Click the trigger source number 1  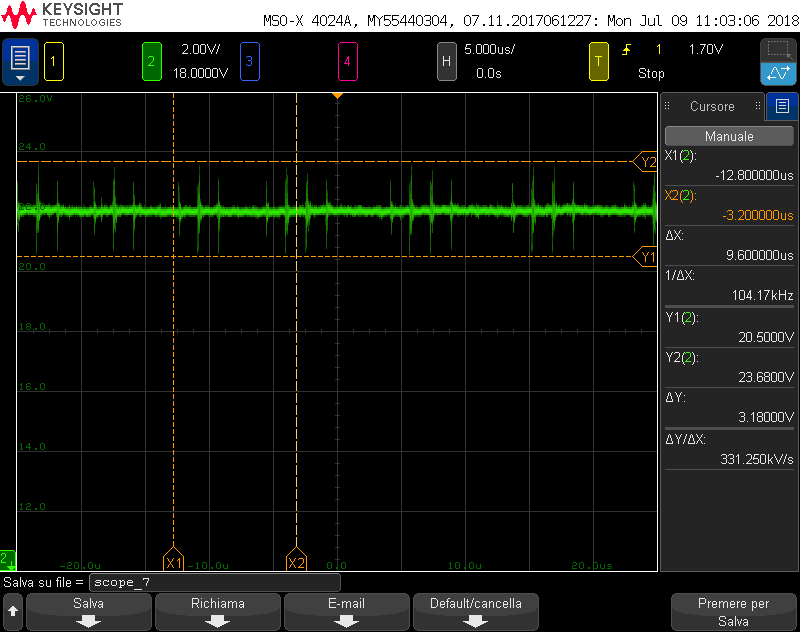pos(659,49)
